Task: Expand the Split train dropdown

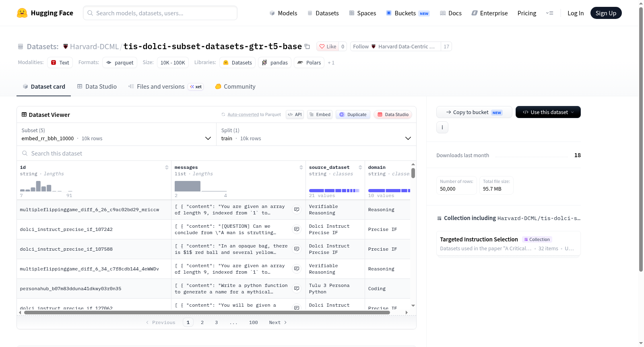Action: click(x=316, y=134)
